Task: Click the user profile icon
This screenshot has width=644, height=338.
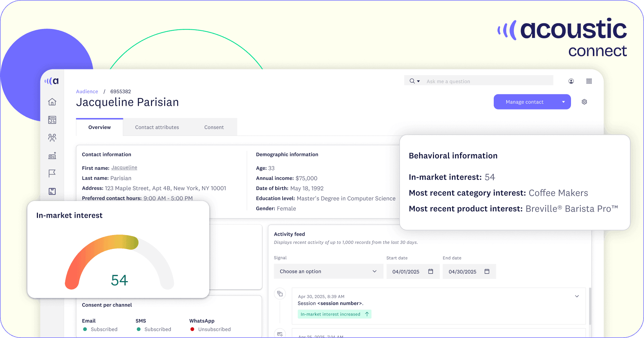Action: click(571, 81)
